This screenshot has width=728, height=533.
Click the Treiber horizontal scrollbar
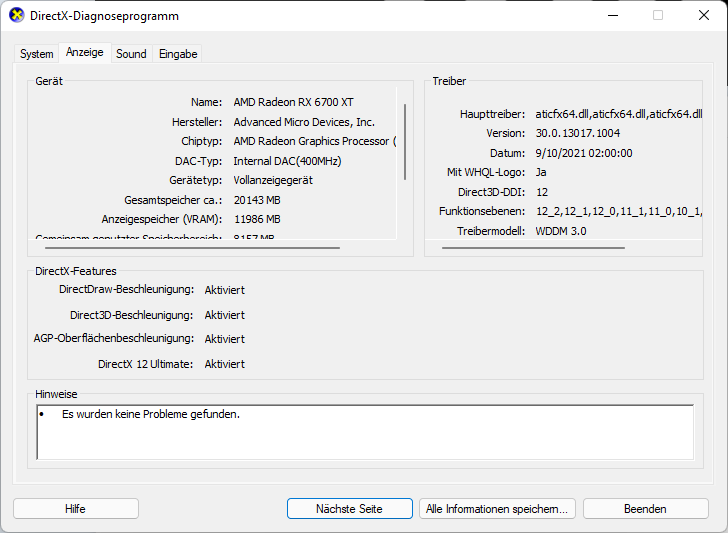click(533, 248)
